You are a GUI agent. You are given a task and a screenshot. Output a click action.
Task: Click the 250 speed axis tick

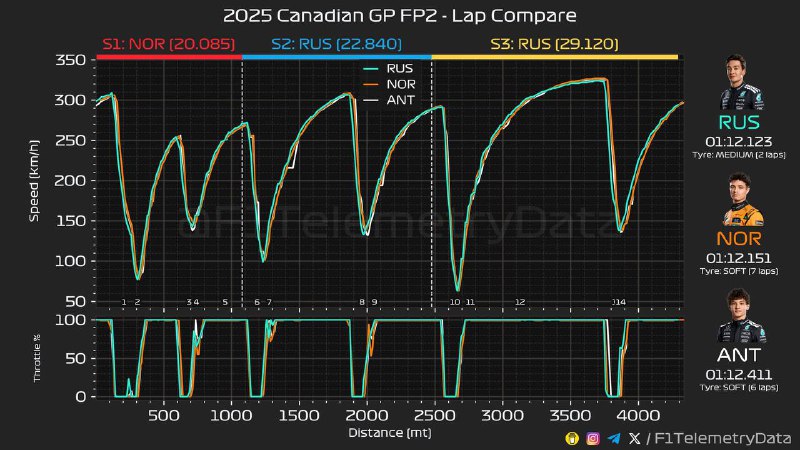(x=70, y=140)
